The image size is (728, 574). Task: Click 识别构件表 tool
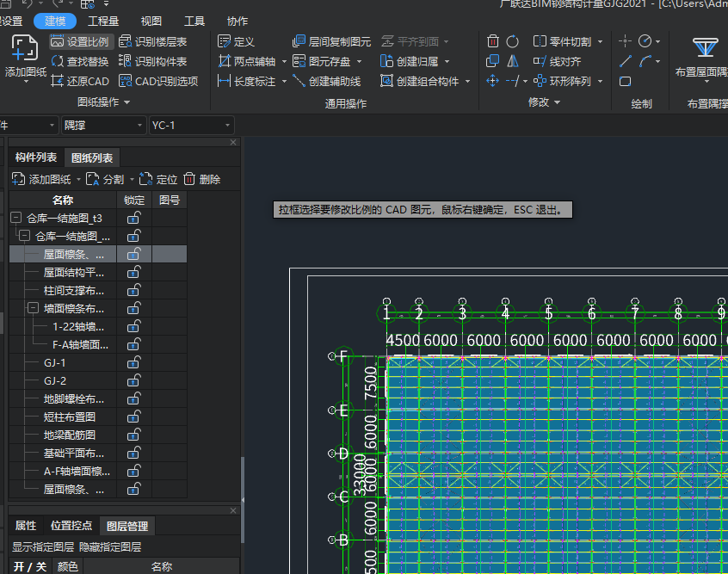[x=153, y=61]
